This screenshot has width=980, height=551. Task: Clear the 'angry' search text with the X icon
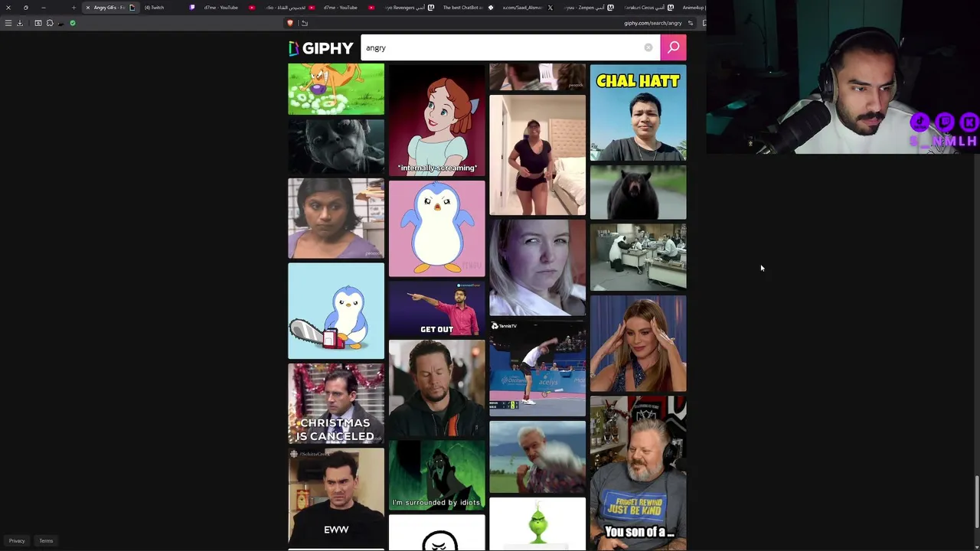point(648,47)
